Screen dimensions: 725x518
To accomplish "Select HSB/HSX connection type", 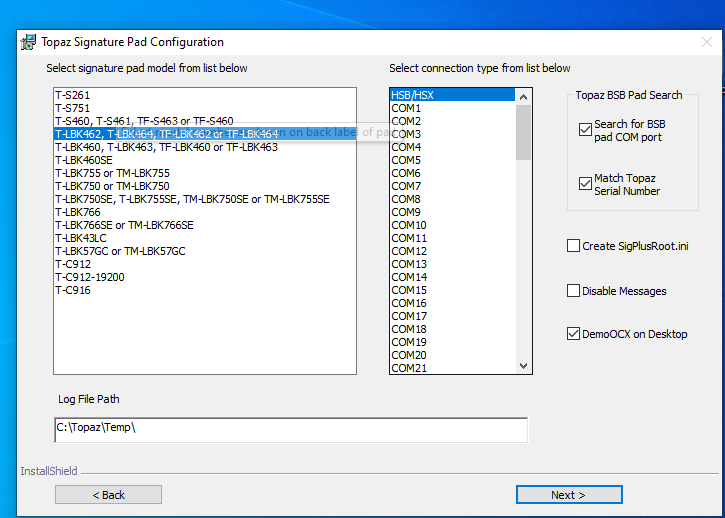I will (412, 95).
